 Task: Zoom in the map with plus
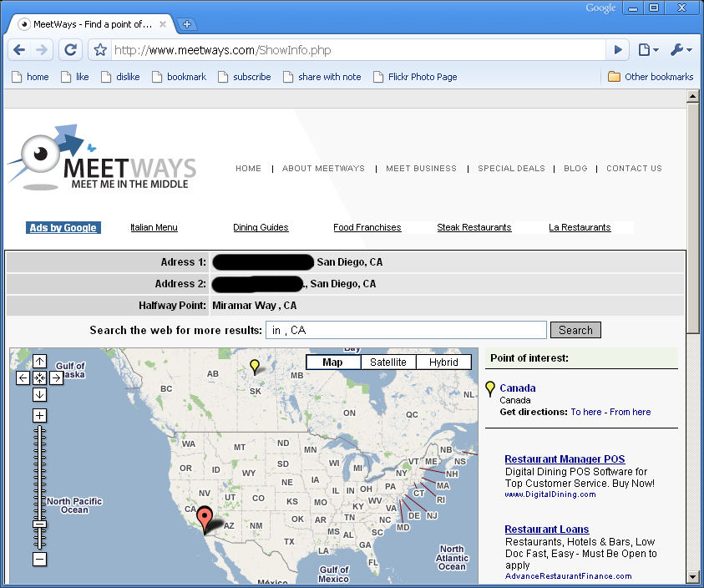[39, 415]
